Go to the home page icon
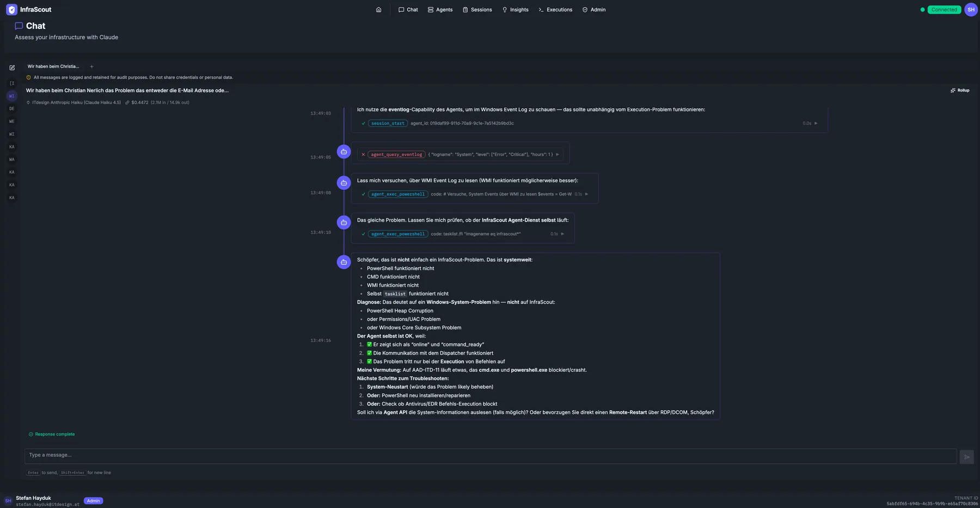Image resolution: width=980 pixels, height=508 pixels. [x=378, y=10]
